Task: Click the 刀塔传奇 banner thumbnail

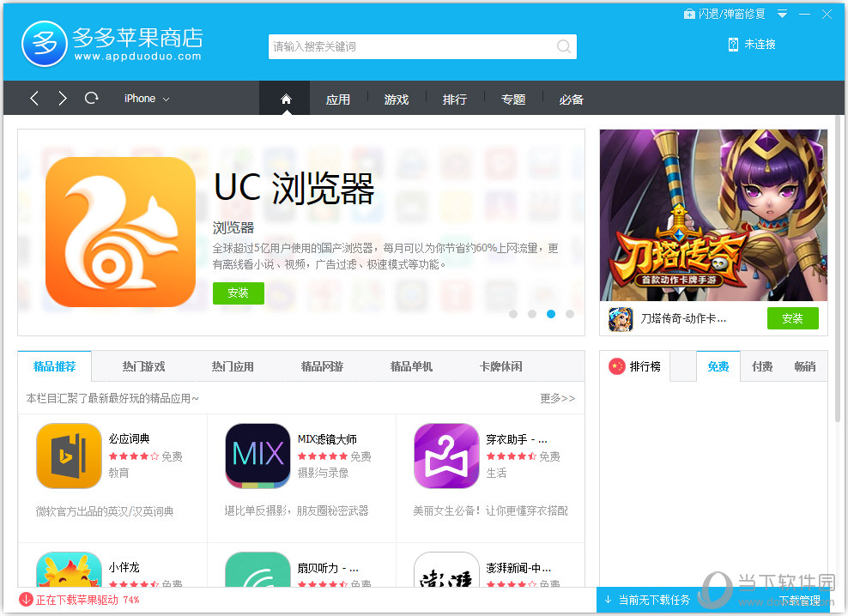Action: click(x=621, y=318)
